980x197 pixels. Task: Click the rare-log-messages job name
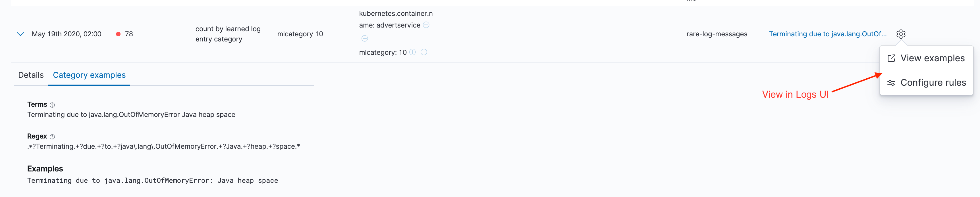click(717, 34)
